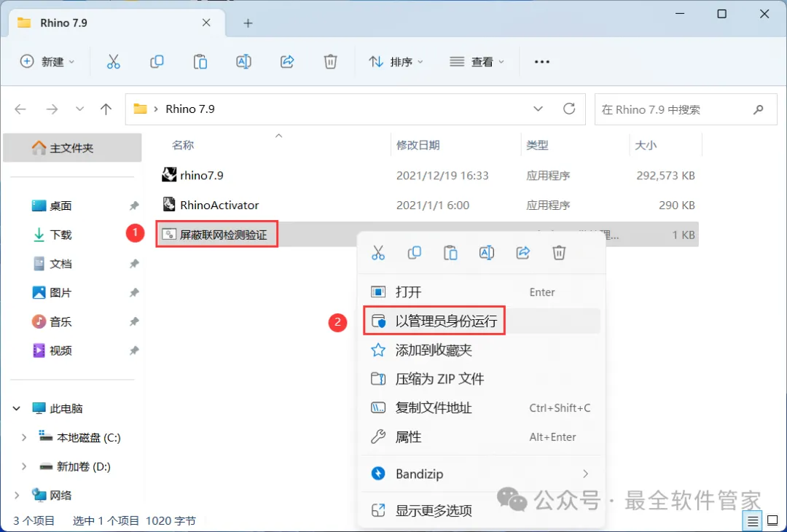Sort by the 名称 column header
This screenshot has height=532, width=787.
(183, 146)
